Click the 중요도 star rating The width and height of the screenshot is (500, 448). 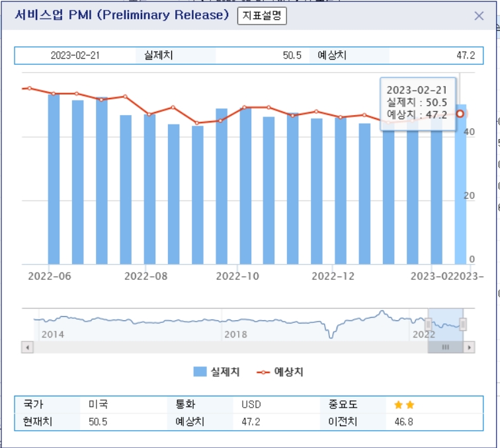[x=404, y=405]
